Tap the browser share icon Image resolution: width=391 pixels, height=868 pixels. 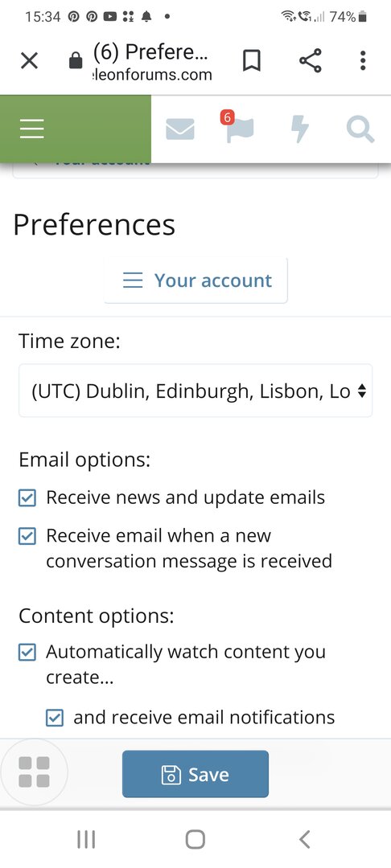pyautogui.click(x=310, y=60)
